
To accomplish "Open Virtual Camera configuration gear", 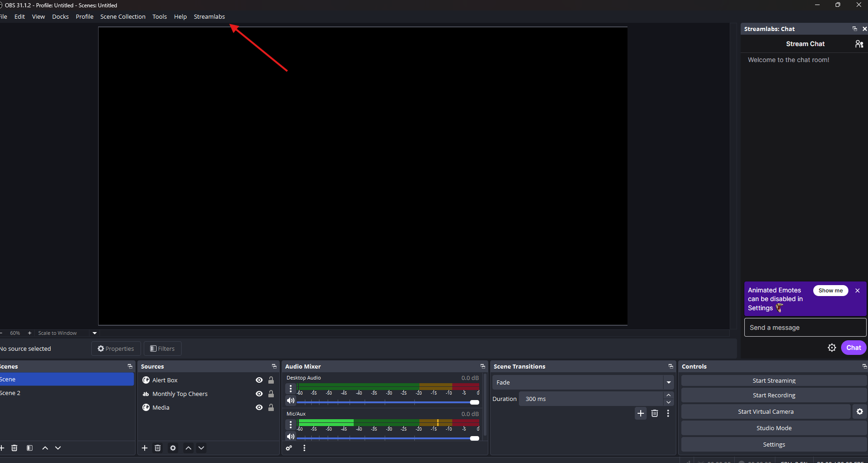I will [860, 411].
